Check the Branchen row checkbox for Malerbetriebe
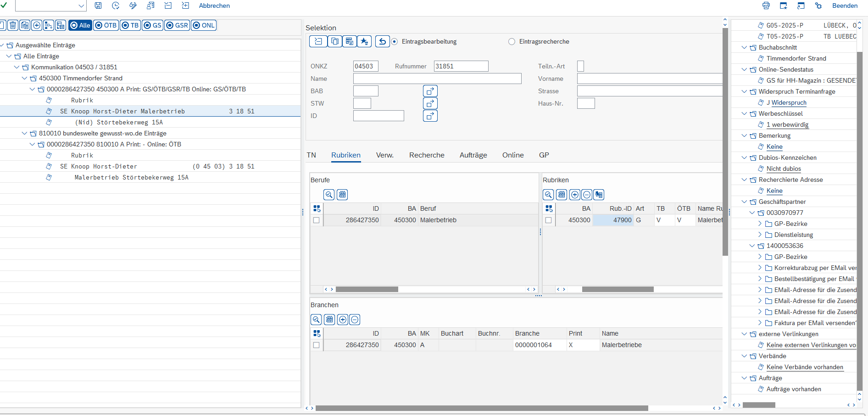This screenshot has width=868, height=416. point(316,345)
